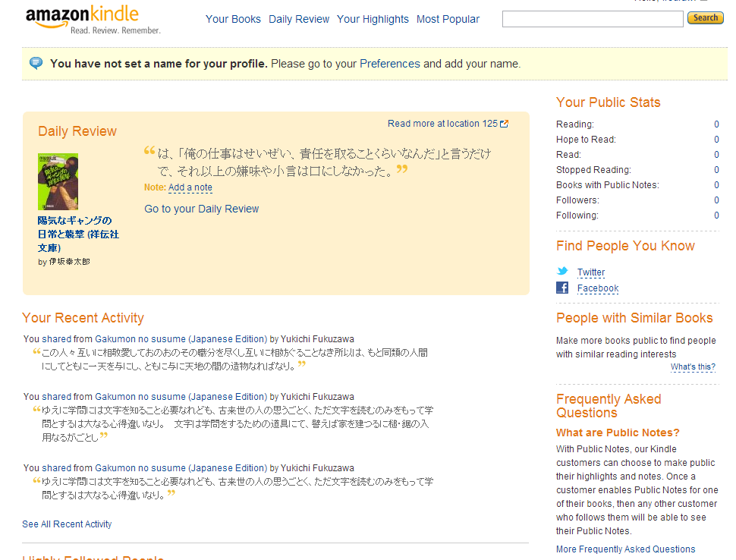Click the 'Followers:' stat label
This screenshot has height=560, width=736.
577,200
